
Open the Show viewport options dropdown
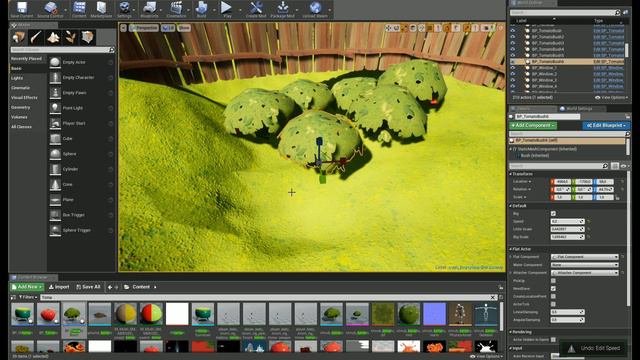coord(184,28)
